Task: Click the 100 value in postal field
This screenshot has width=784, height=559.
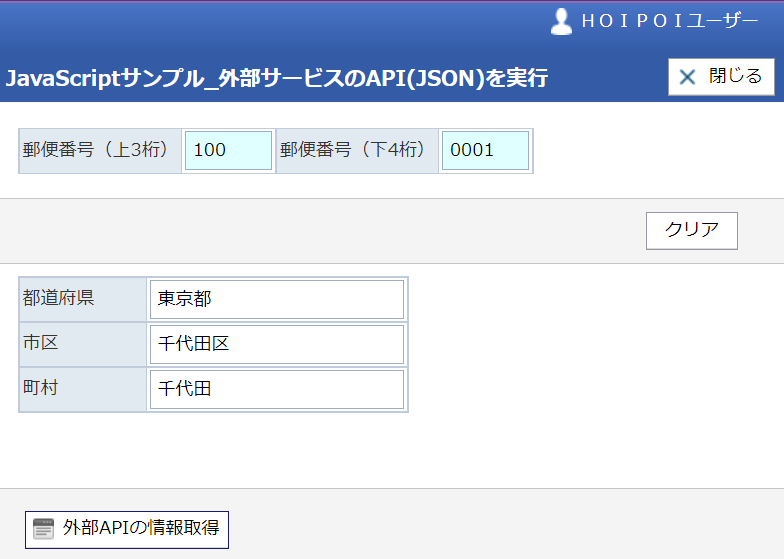Action: click(x=210, y=150)
